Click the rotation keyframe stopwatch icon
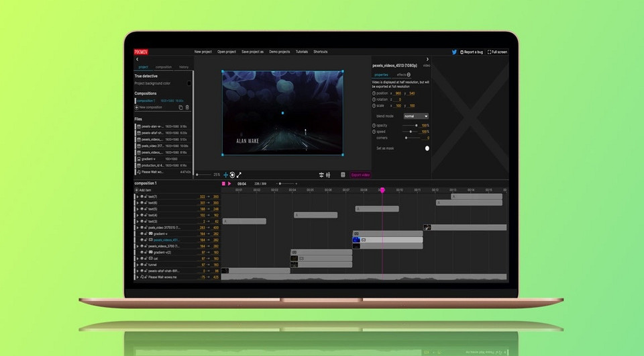Screen dimensions: 644x356 [374, 99]
